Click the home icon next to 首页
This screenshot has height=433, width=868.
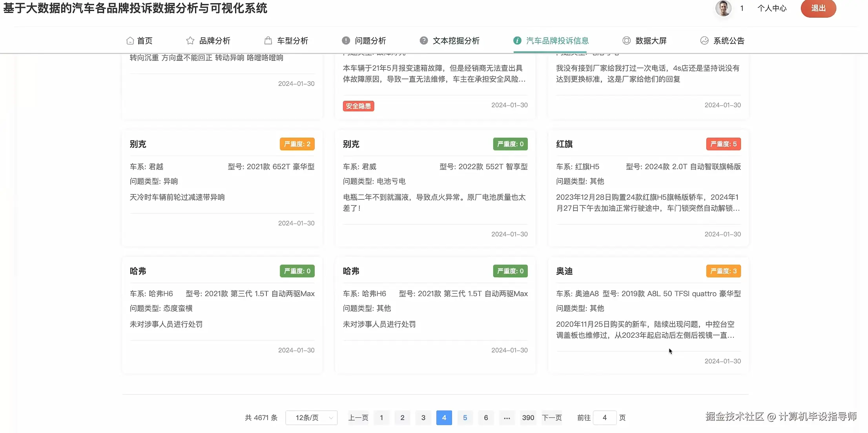coord(130,40)
